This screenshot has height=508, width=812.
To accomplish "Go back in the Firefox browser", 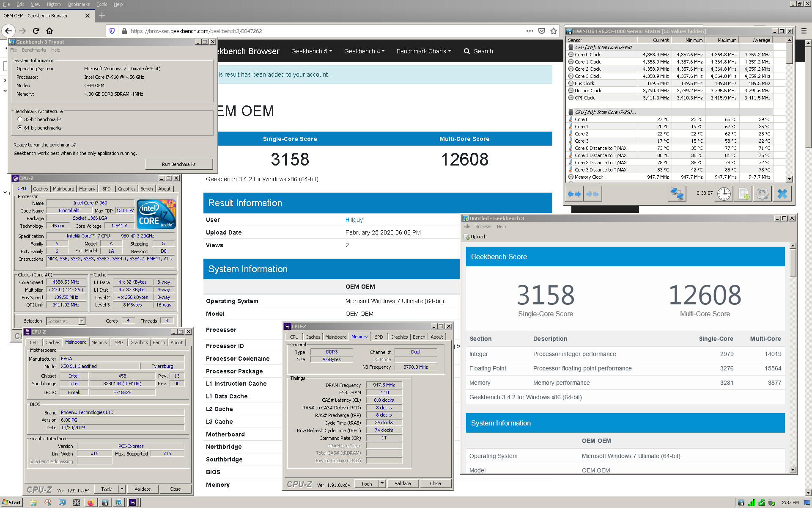I will (8, 31).
